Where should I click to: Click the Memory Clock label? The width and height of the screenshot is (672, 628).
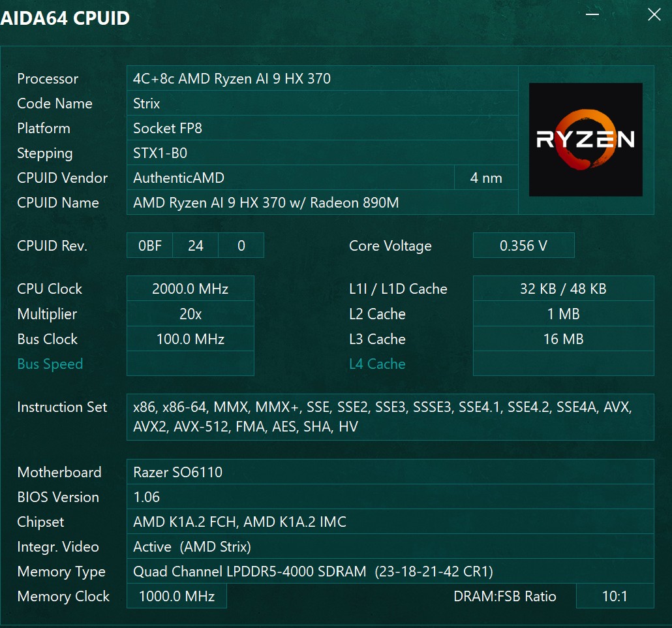pos(63,596)
